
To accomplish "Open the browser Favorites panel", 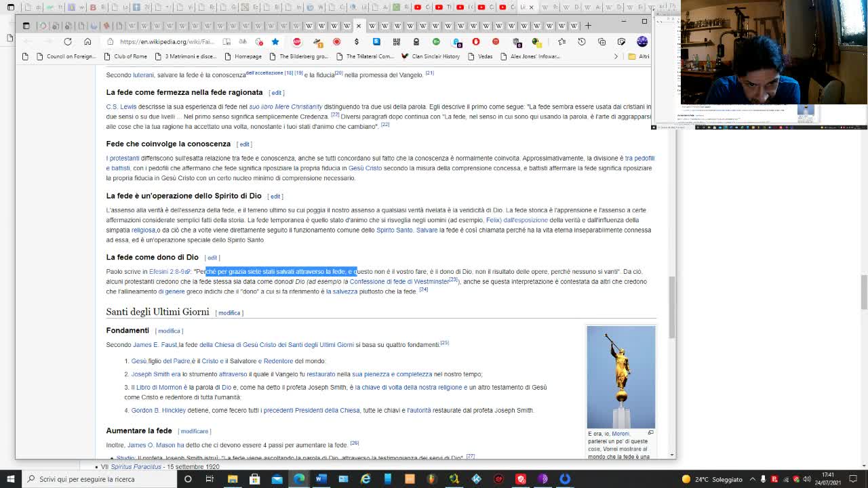I will (561, 41).
